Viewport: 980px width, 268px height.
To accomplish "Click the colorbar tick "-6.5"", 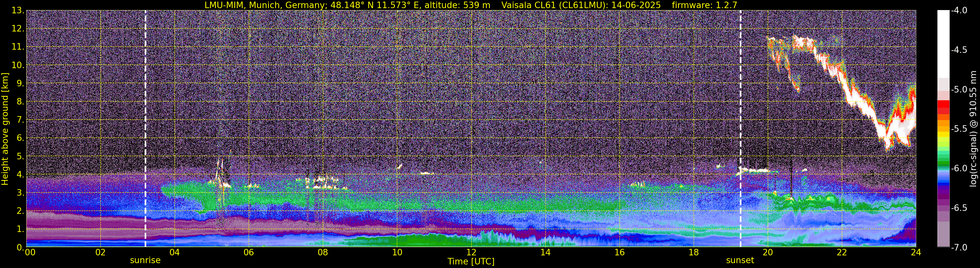I will click(959, 208).
